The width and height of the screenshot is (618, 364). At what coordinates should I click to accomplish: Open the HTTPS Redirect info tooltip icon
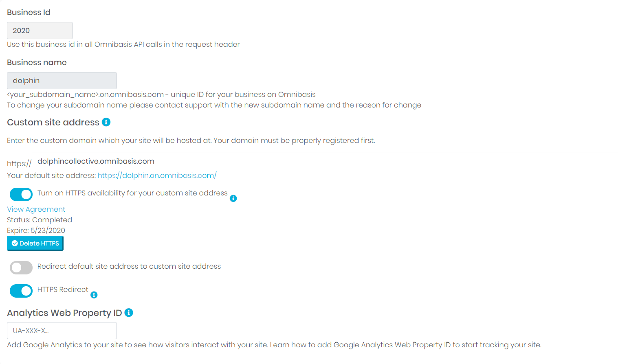pos(94,295)
